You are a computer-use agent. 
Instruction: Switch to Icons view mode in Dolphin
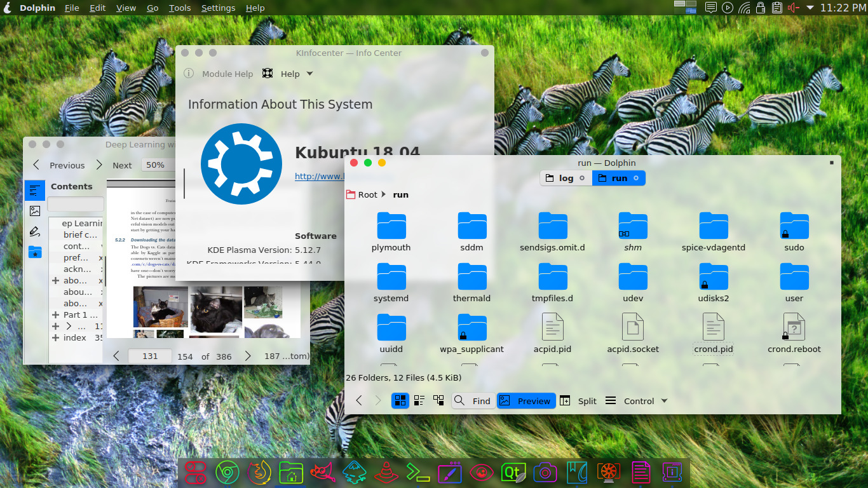[x=400, y=400]
